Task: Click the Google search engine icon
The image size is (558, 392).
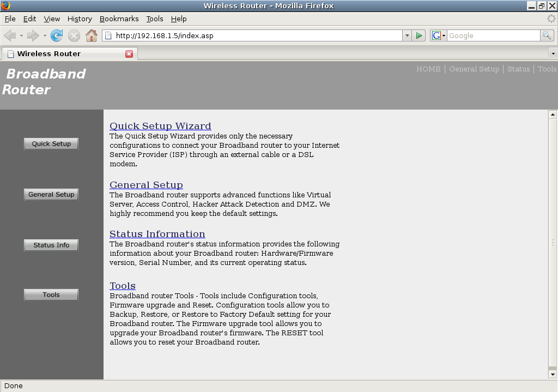Action: [436, 35]
